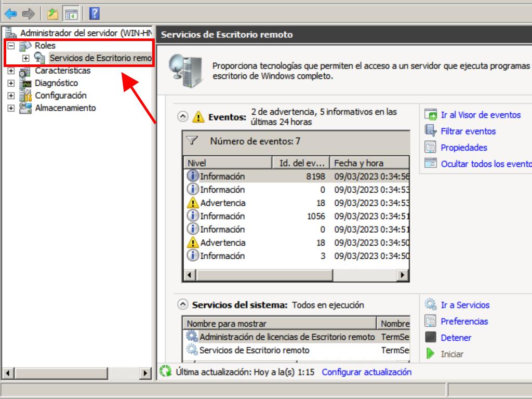Click Configurar actualización link
The image size is (532, 399).
(366, 372)
